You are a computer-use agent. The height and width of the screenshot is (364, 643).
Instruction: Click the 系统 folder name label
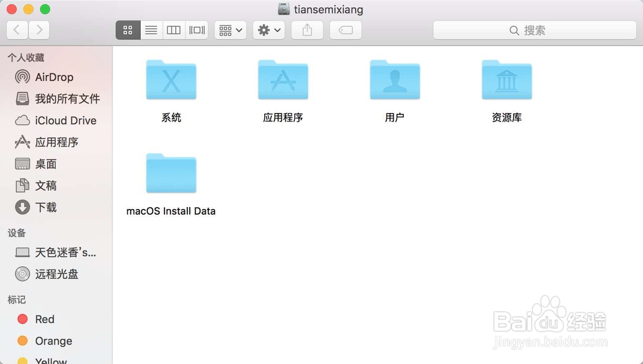171,117
